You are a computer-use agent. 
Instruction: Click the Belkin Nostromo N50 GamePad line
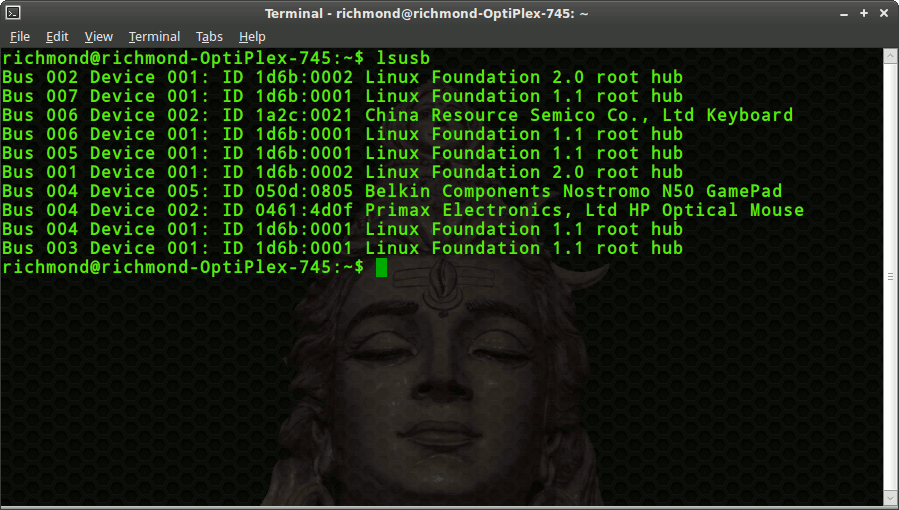(x=392, y=191)
